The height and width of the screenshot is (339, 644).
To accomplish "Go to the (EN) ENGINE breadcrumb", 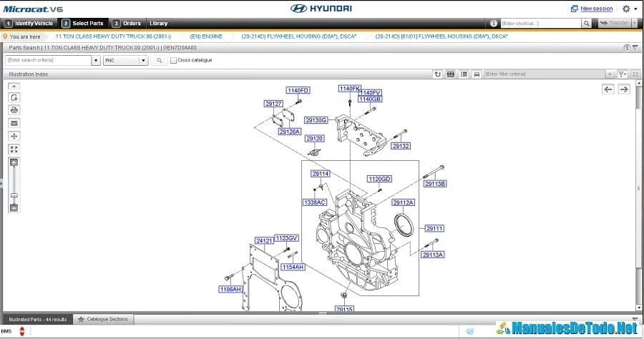I will (x=206, y=36).
